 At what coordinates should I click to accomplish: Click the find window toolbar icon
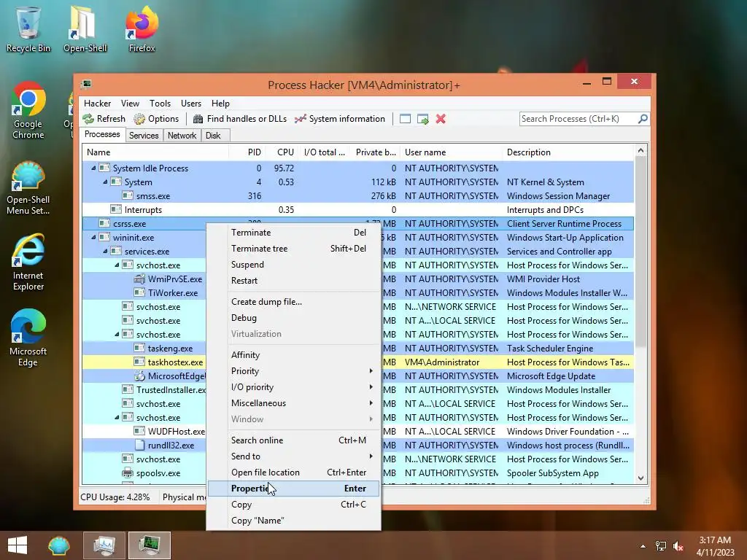click(405, 119)
